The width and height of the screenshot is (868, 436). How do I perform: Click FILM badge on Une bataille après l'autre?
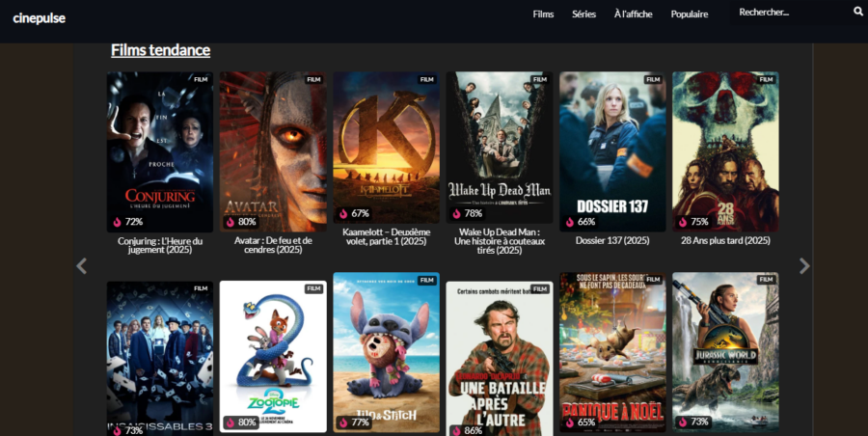[540, 288]
